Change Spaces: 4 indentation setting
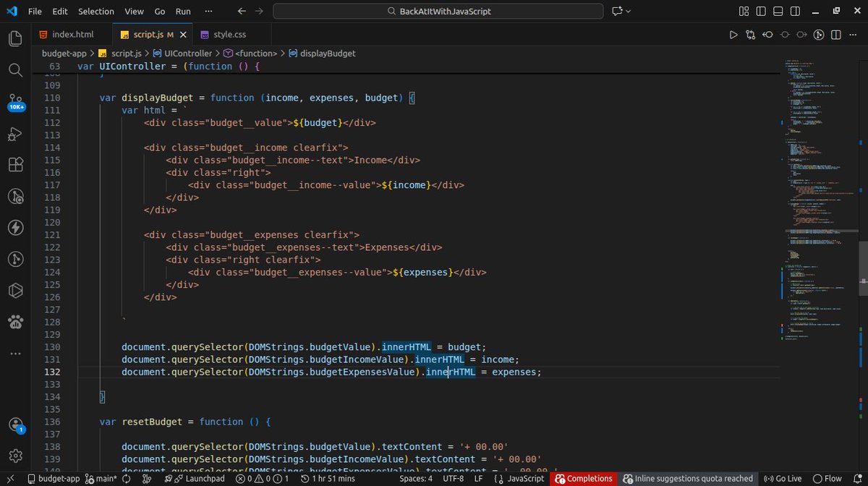 point(416,479)
